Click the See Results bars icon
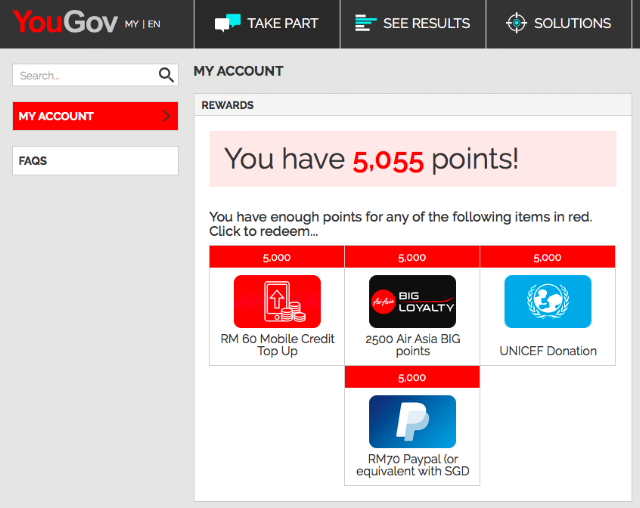Viewport: 640px width, 508px height. 365,23
